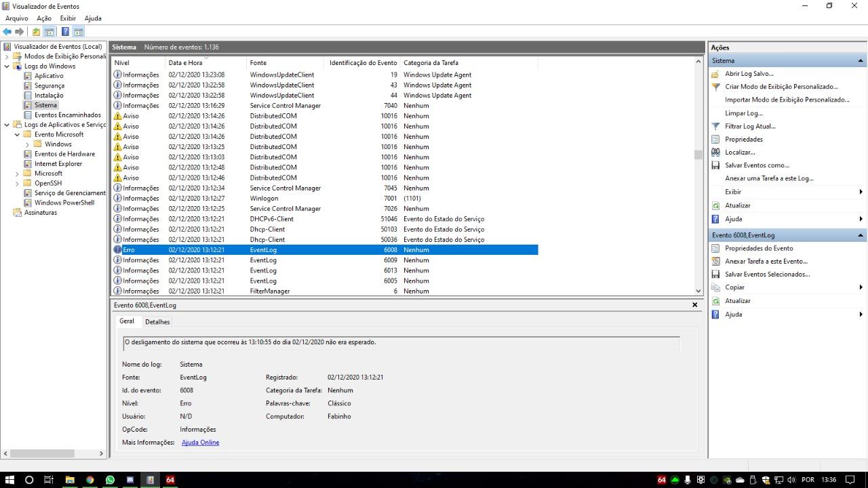Expand the OpenSSH folder node
Image resolution: width=868 pixels, height=488 pixels.
[x=17, y=183]
